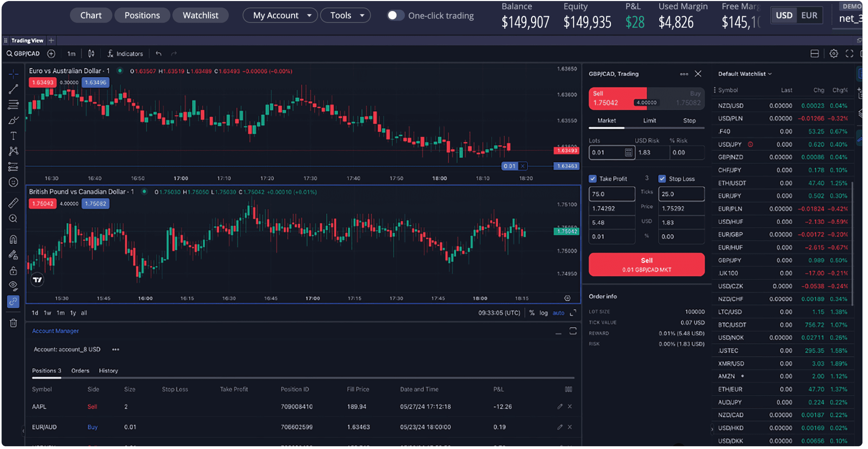Select the ruler measure tool
Image resolution: width=868 pixels, height=449 pixels.
pos(13,203)
